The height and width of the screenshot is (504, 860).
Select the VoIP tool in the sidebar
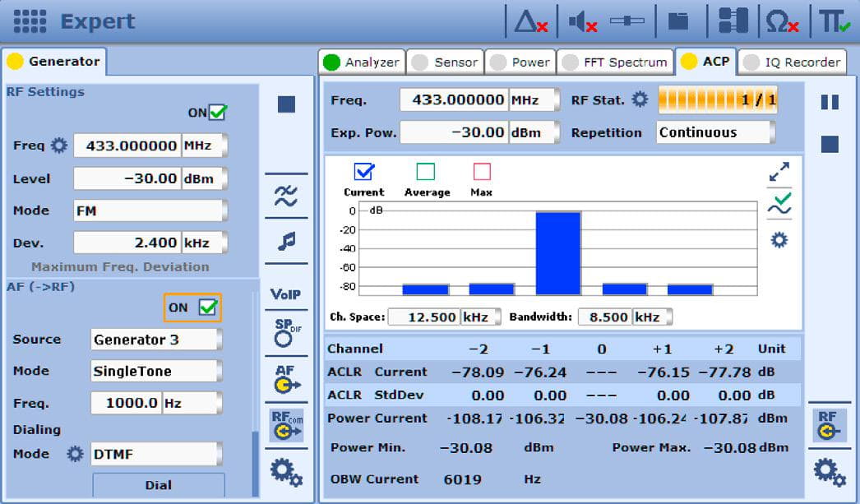285,294
